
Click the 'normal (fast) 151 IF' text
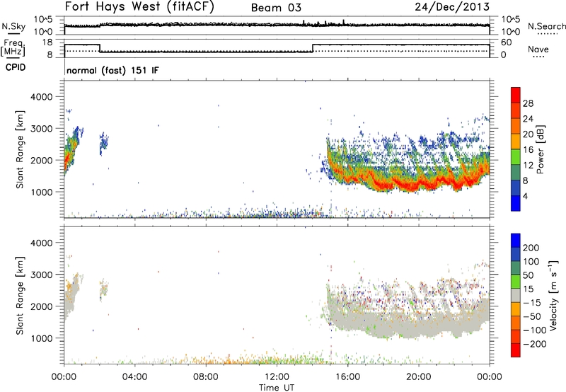click(x=112, y=70)
